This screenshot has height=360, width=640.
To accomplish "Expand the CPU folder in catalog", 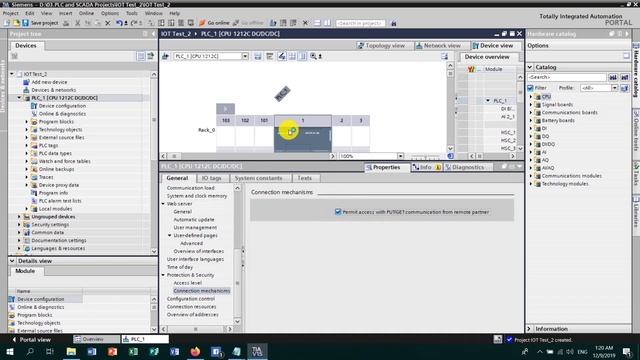I will click(x=531, y=97).
